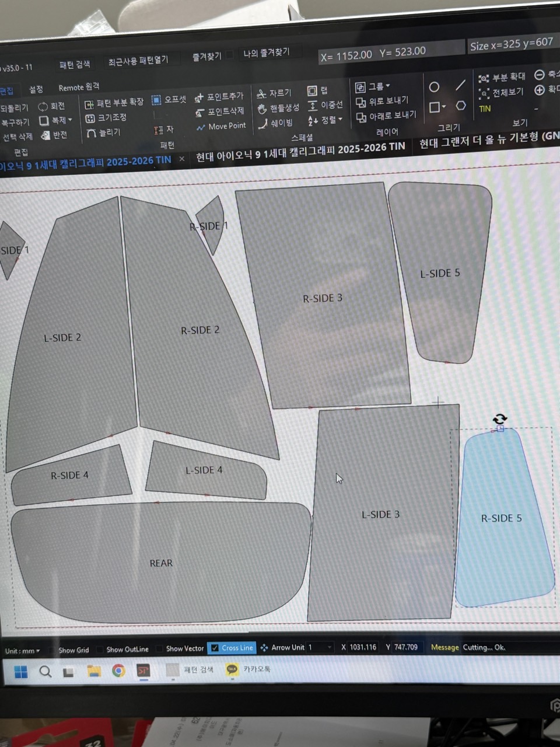This screenshot has height=747, width=560.
Task: Click 전체보기 (fit all) tool
Action: [501, 92]
